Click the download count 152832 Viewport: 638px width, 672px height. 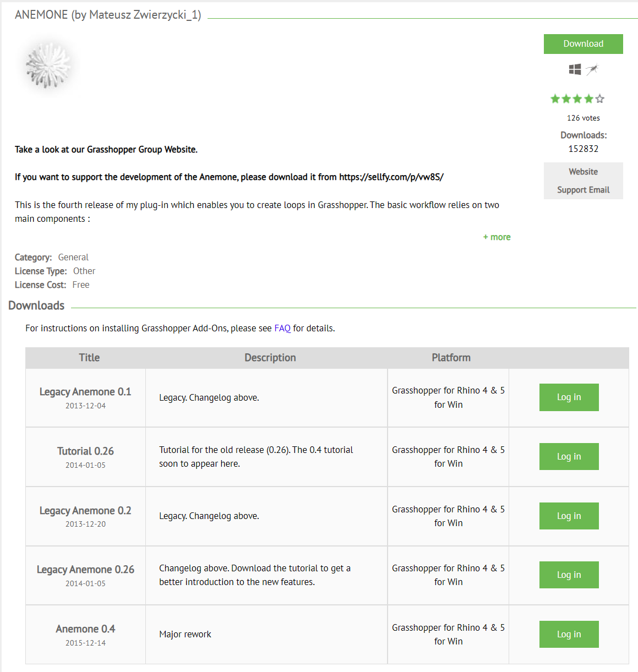click(x=583, y=149)
